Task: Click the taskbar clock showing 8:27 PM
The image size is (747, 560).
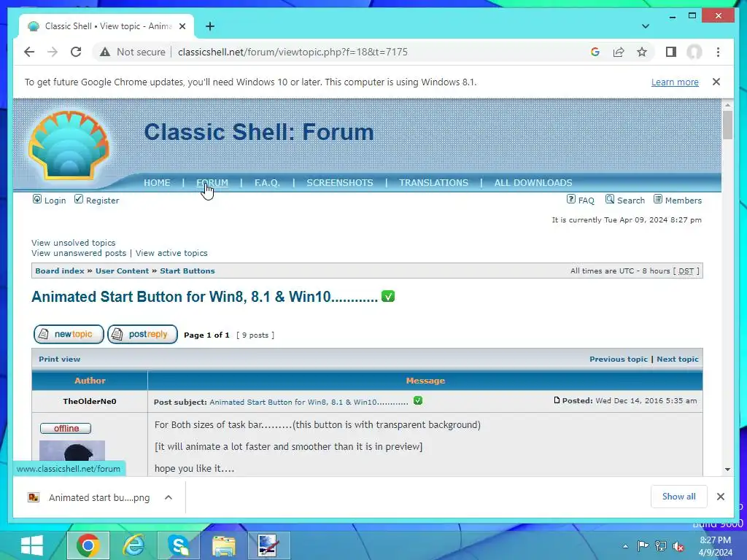Action: 715,546
